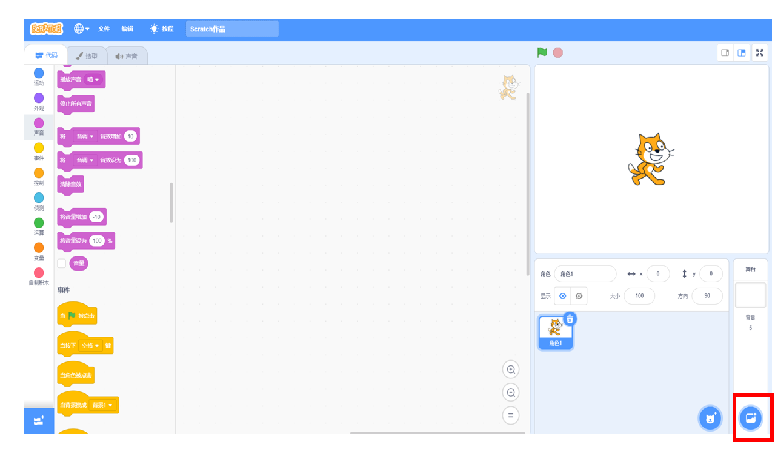Select the magenta Sound block category
This screenshot has width=781, height=450.
[39, 127]
